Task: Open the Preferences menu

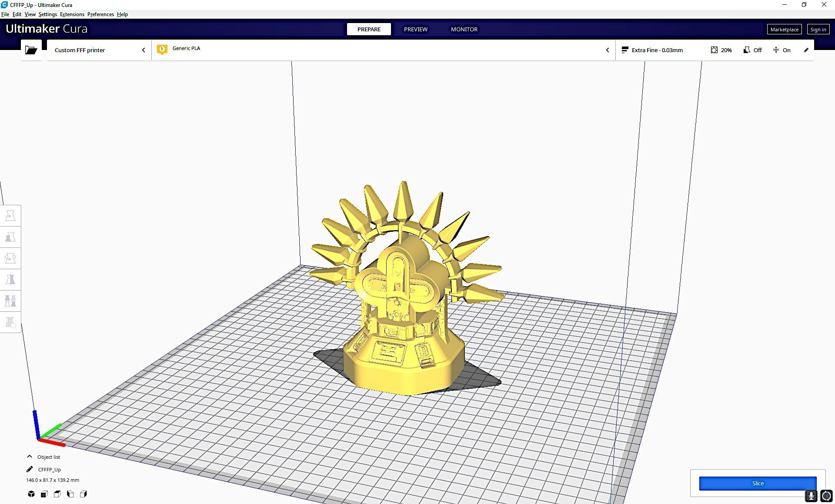Action: (100, 14)
